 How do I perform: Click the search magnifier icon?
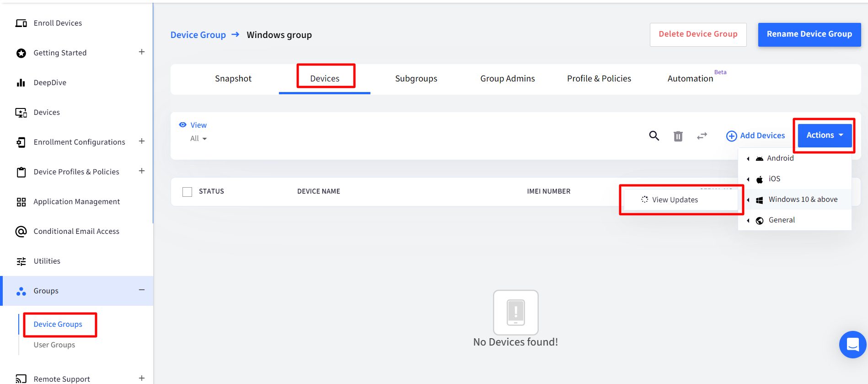click(x=654, y=135)
